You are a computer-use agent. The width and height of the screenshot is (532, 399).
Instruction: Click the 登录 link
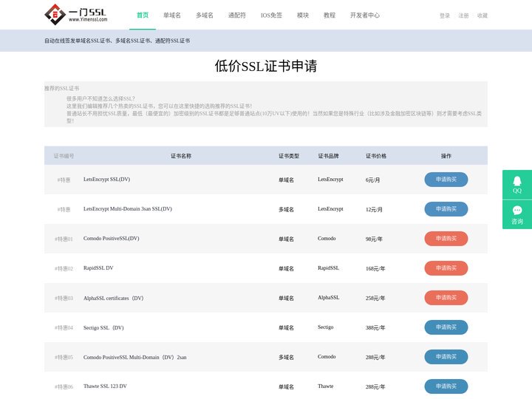click(x=445, y=16)
